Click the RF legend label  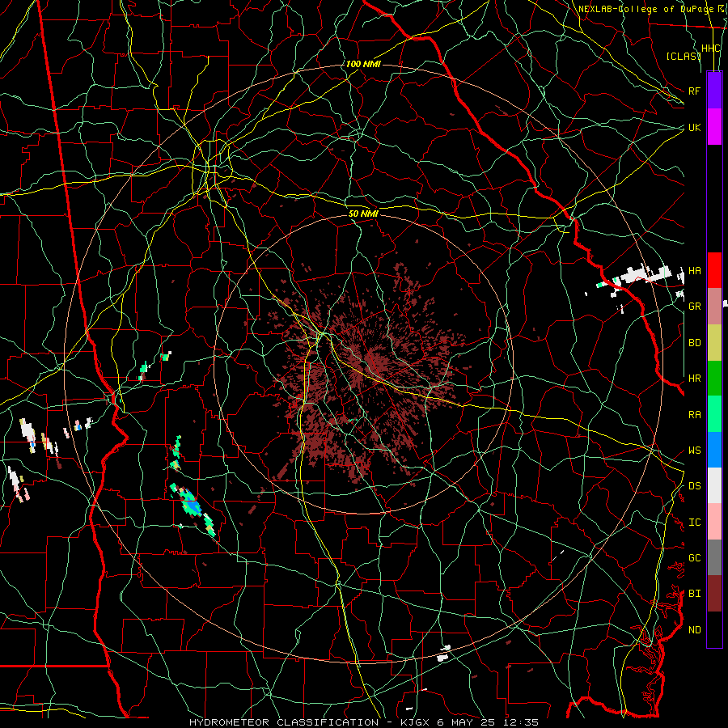[x=694, y=91]
